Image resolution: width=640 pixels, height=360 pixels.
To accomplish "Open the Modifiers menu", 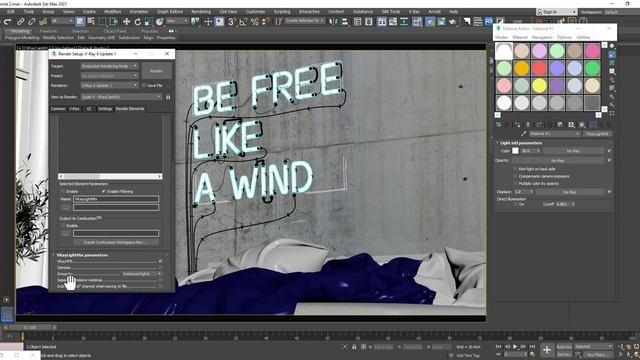I will [112, 11].
